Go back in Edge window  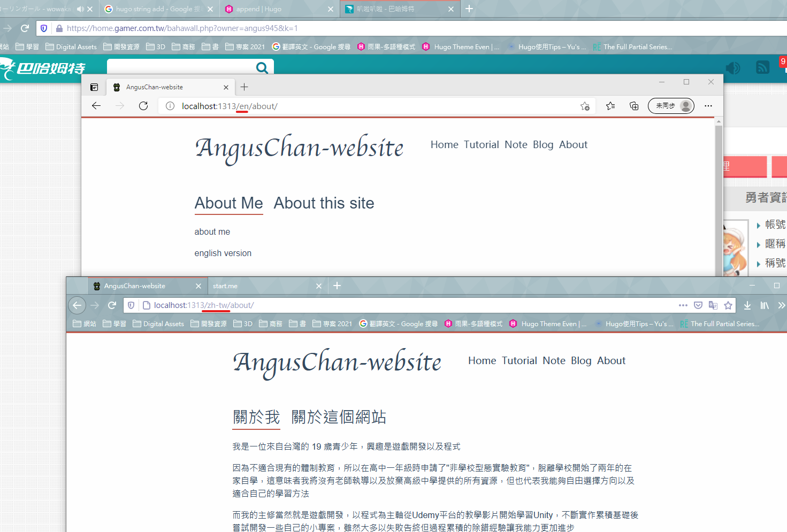point(96,106)
